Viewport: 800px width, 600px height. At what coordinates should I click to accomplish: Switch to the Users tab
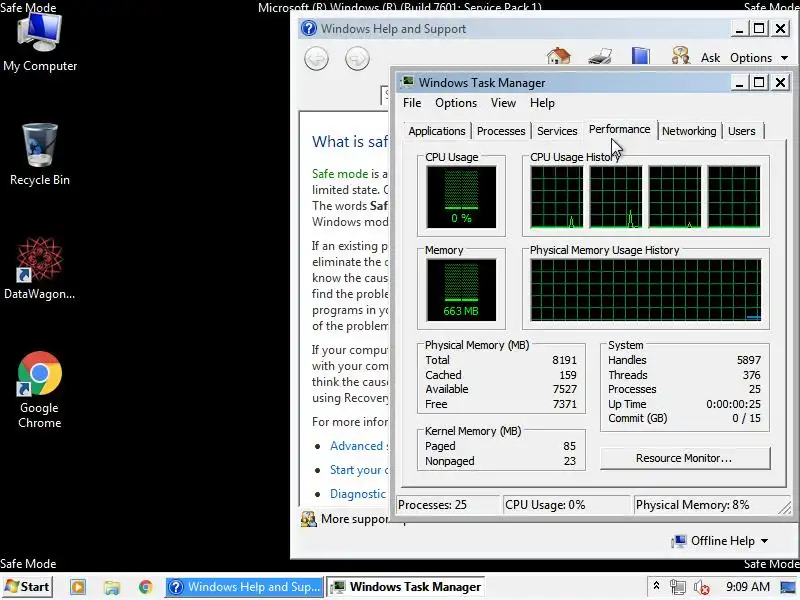(x=741, y=131)
